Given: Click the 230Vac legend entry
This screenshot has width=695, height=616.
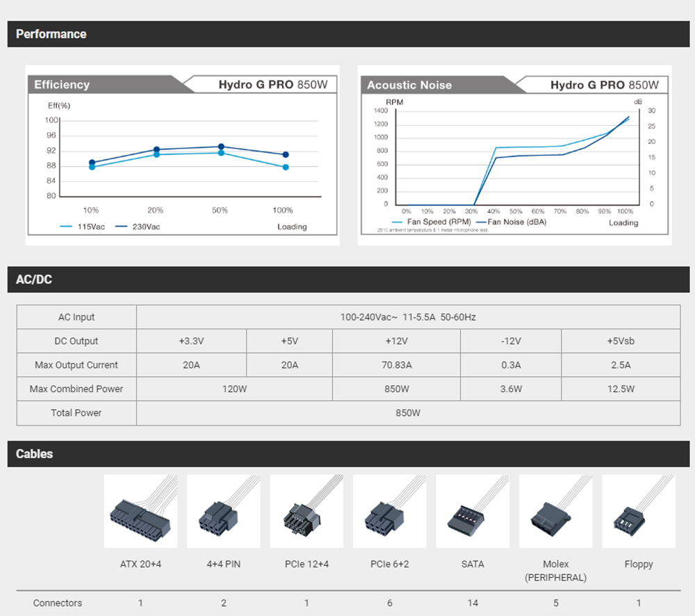Looking at the screenshot, I should coord(138,227).
